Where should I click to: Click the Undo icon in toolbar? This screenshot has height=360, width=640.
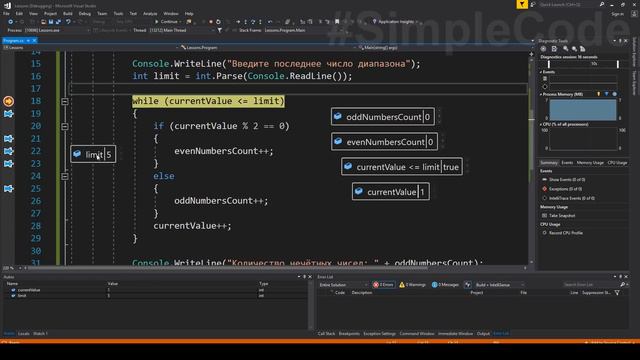click(68, 22)
